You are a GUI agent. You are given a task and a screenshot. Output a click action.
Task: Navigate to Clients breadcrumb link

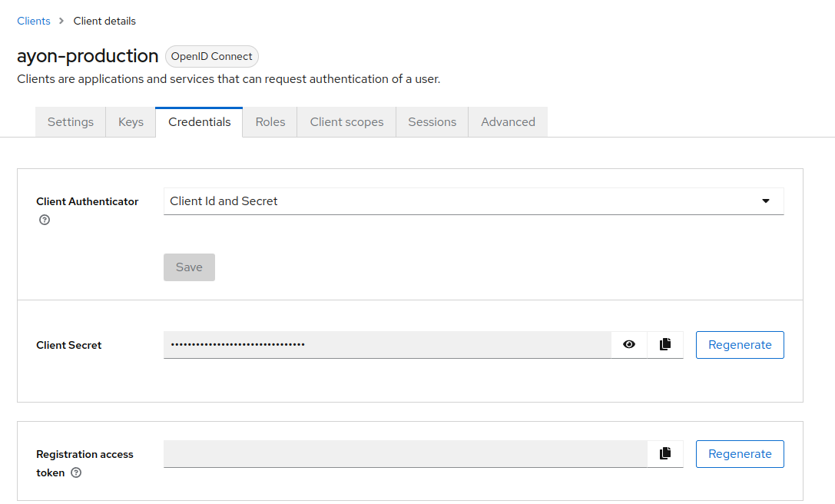(34, 21)
